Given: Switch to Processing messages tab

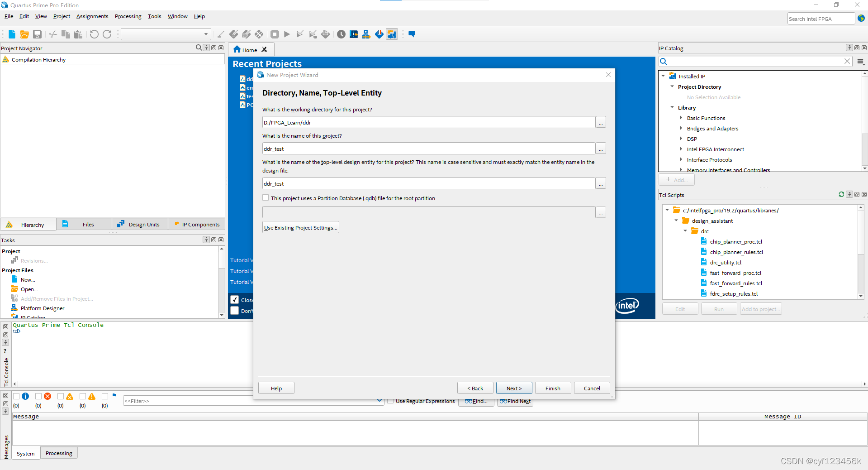Looking at the screenshot, I should tap(59, 453).
